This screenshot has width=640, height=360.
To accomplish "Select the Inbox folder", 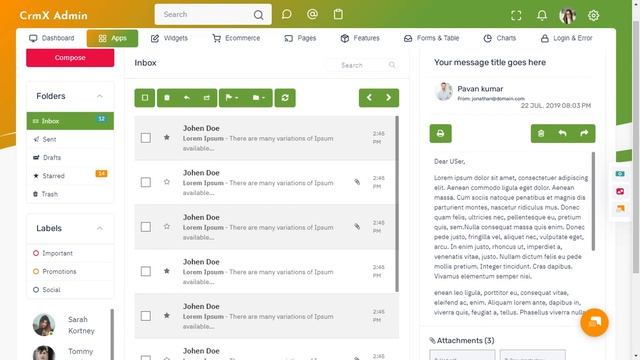I will click(70, 121).
